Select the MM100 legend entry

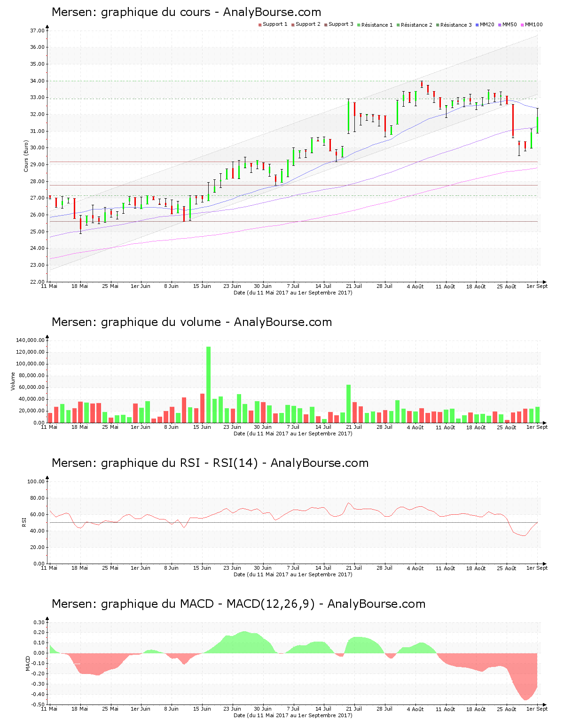pyautogui.click(x=532, y=24)
